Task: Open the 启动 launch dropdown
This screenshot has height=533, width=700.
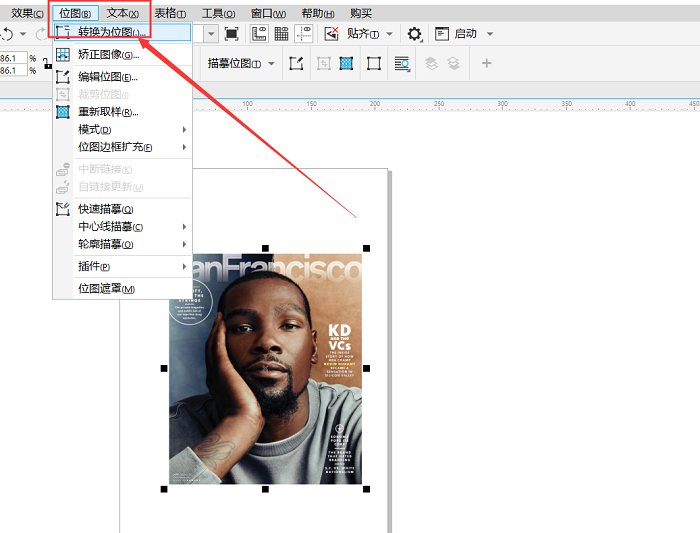Action: [x=490, y=34]
